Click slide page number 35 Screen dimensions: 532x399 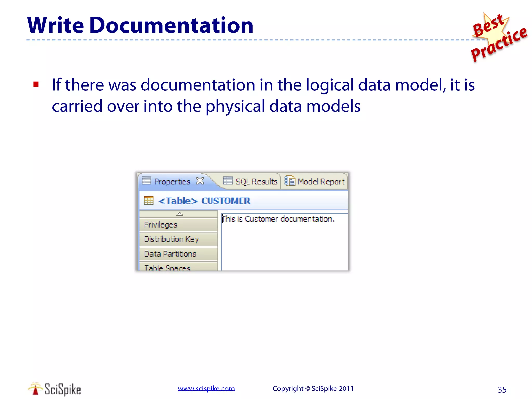pos(502,389)
